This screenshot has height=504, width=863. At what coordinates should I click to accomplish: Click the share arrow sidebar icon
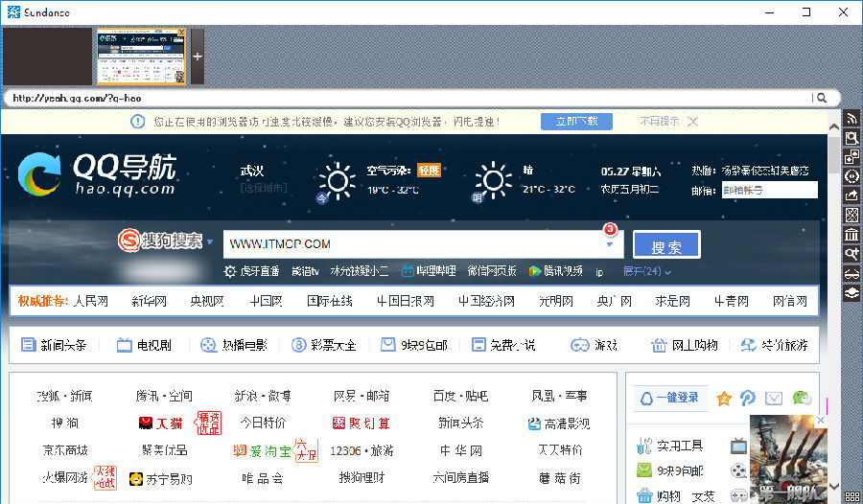pos(851,195)
